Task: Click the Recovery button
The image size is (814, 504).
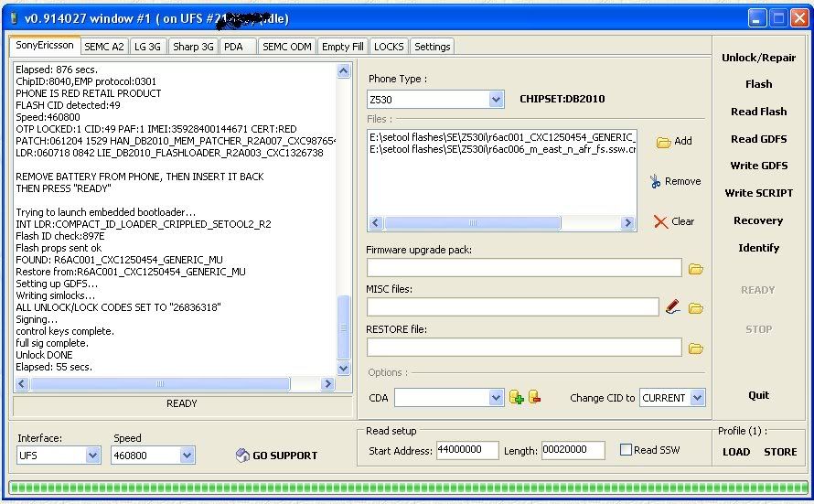Action: 758,220
